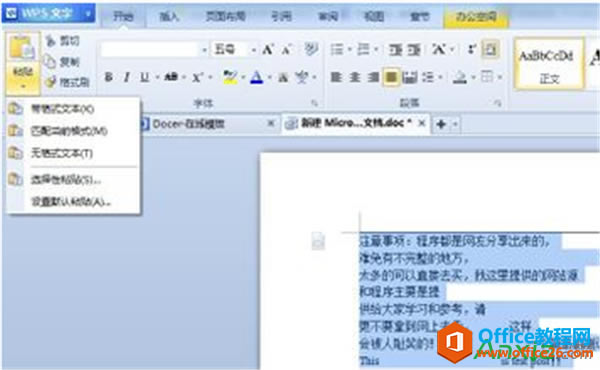The height and width of the screenshot is (370, 600).
Task: Click the bullet list icon
Action: (x=337, y=49)
